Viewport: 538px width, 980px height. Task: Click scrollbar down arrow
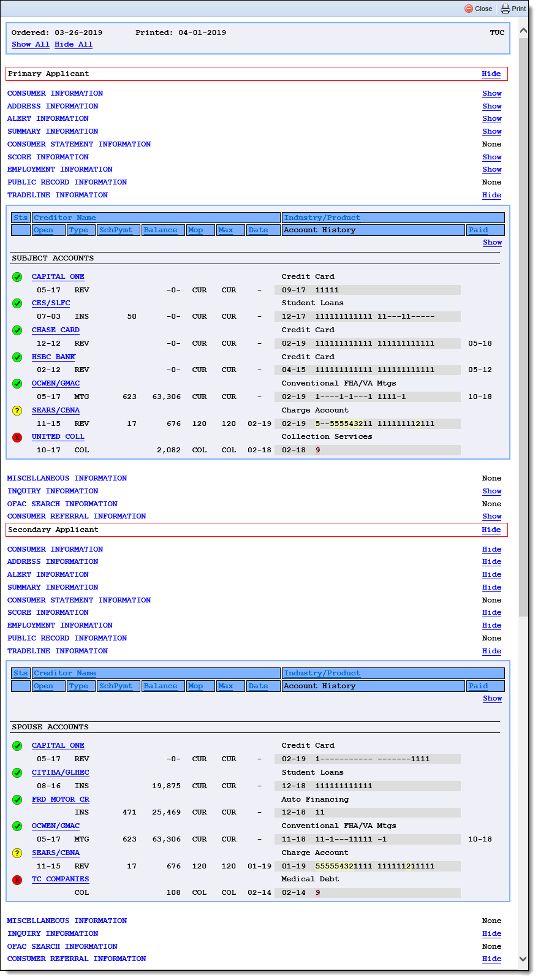pyautogui.click(x=523, y=959)
